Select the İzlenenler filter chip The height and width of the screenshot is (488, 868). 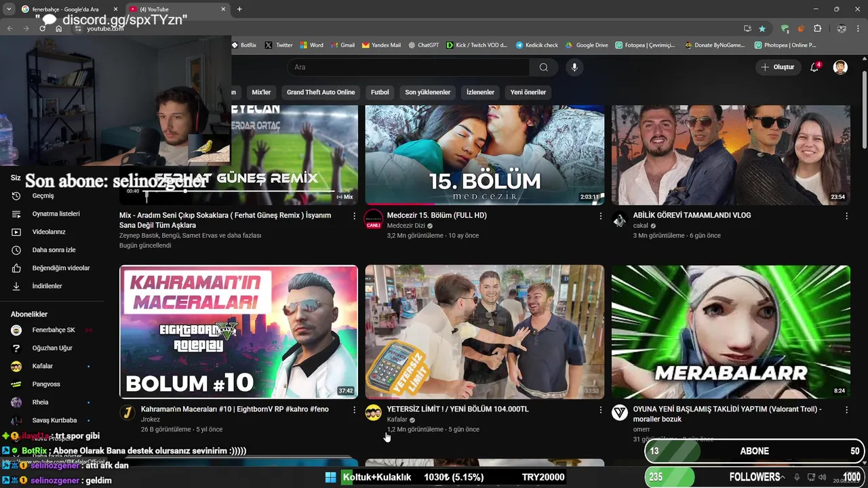(x=480, y=92)
